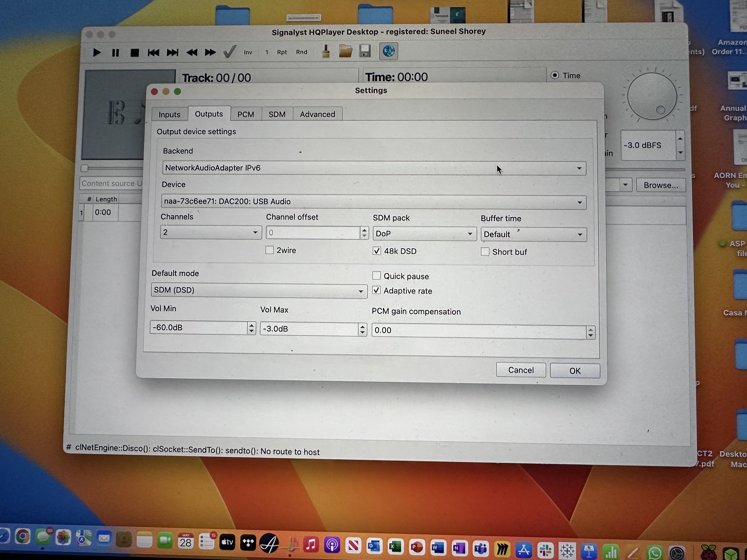
Task: Open Google Chrome from the Dock
Action: [x=23, y=537]
